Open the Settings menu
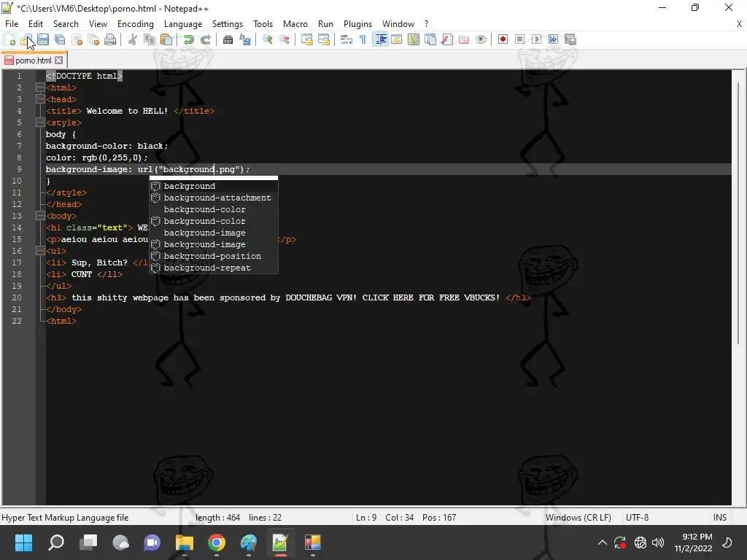Viewport: 747px width, 560px height. pyautogui.click(x=228, y=24)
